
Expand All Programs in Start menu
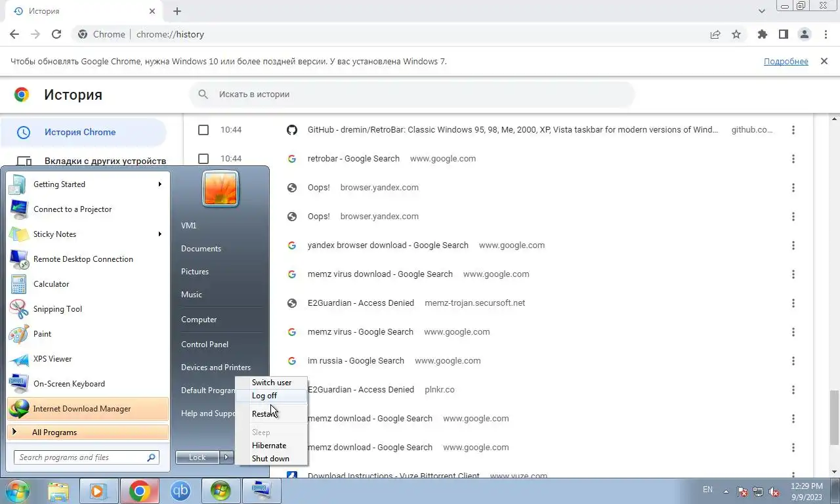[x=88, y=432]
